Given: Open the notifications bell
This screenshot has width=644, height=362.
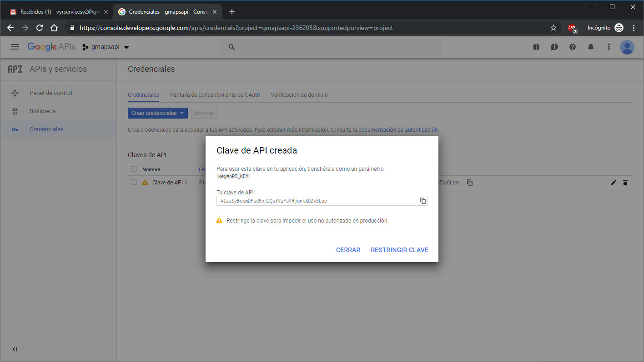Looking at the screenshot, I should click(x=591, y=47).
